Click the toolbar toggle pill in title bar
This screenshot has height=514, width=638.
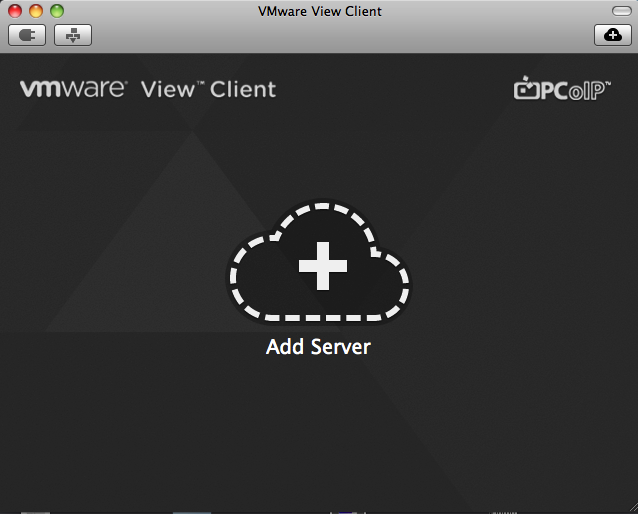pos(622,11)
